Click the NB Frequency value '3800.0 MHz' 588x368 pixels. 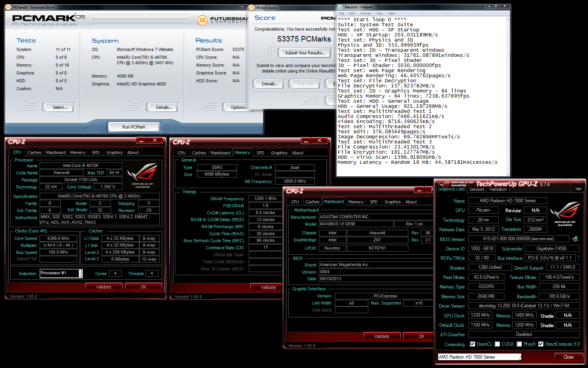295,181
